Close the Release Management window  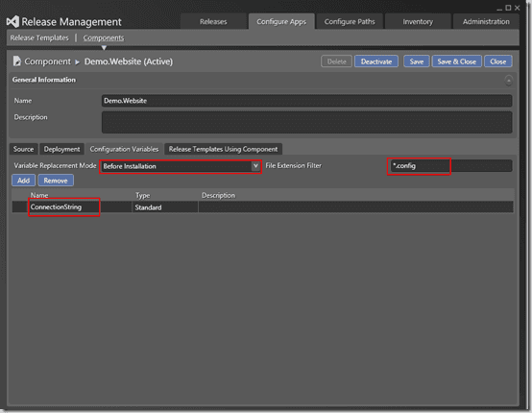click(x=517, y=8)
